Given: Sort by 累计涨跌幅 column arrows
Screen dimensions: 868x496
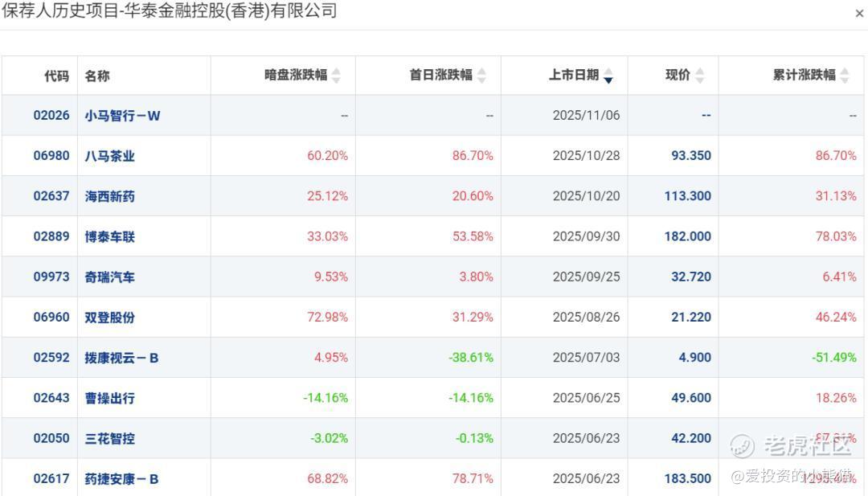Looking at the screenshot, I should tap(845, 76).
